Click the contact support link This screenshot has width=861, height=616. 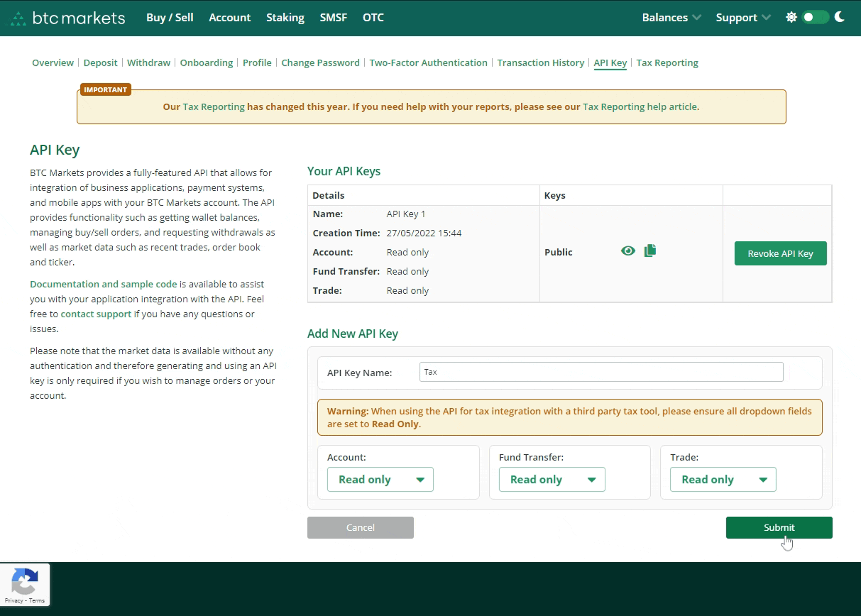pyautogui.click(x=96, y=314)
